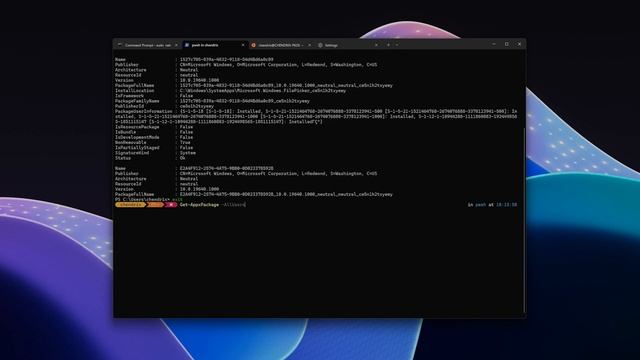640x360 pixels.
Task: Click the PackageFamilyName value
Action: pyautogui.click(x=244, y=101)
